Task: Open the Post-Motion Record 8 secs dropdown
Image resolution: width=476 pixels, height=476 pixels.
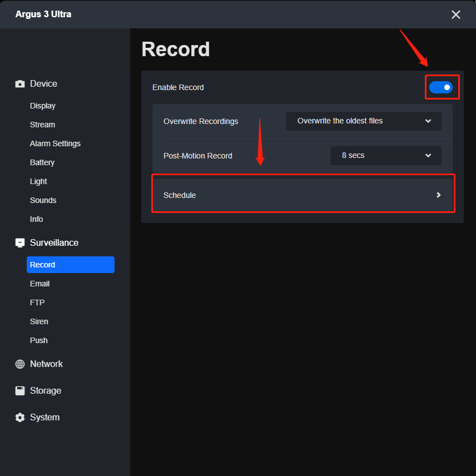Action: (x=385, y=156)
